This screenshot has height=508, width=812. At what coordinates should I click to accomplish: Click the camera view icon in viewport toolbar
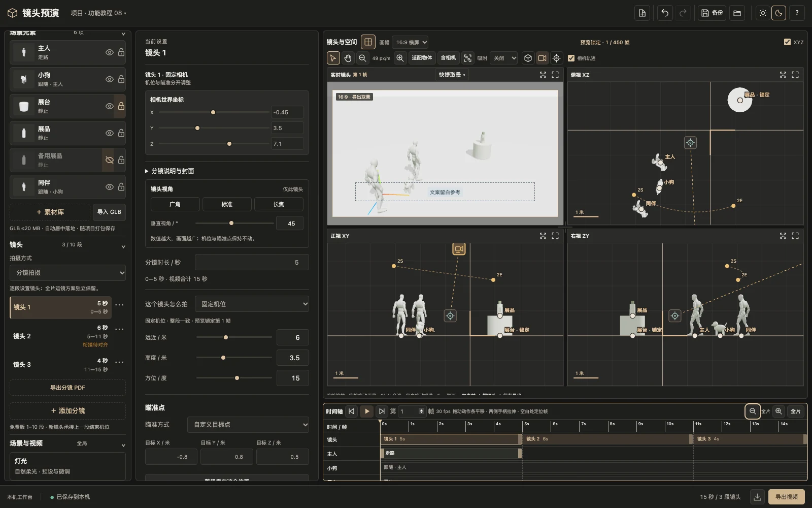point(542,58)
